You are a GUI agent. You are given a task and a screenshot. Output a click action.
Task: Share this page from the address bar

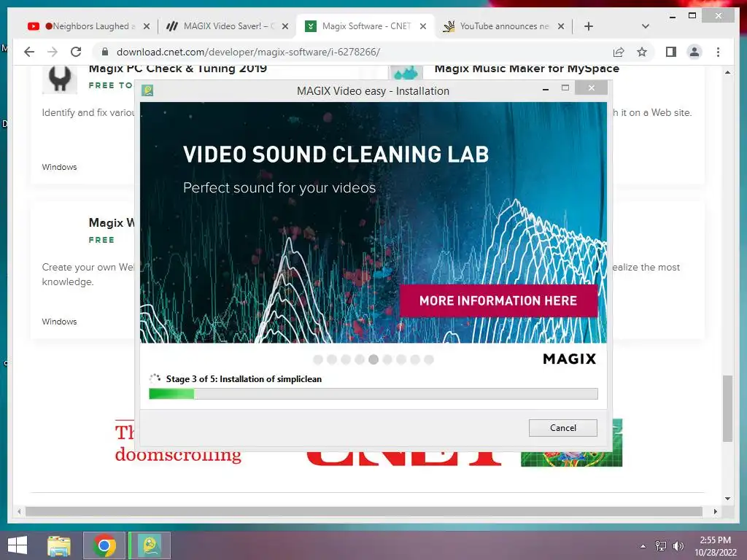point(619,52)
